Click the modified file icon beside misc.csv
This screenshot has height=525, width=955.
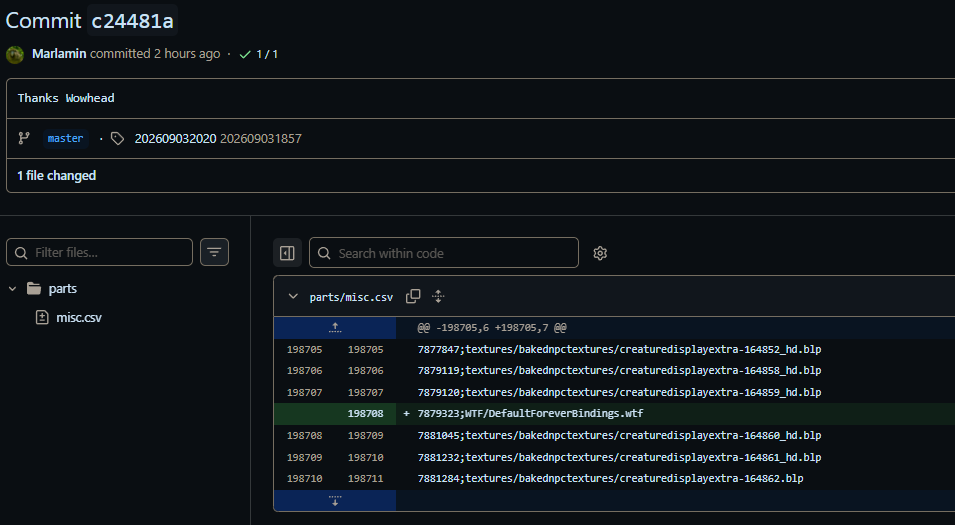[42, 317]
